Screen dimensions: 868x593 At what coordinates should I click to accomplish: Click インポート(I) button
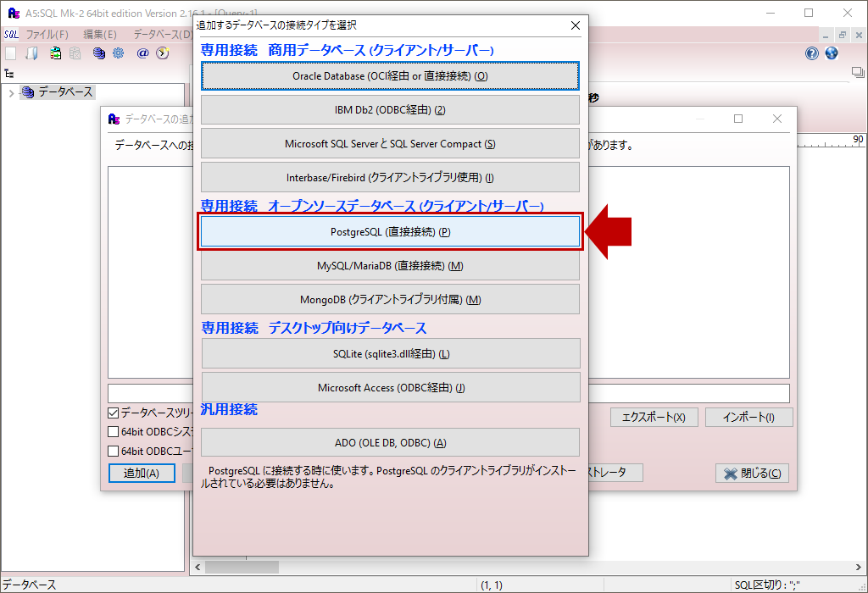[x=749, y=417]
